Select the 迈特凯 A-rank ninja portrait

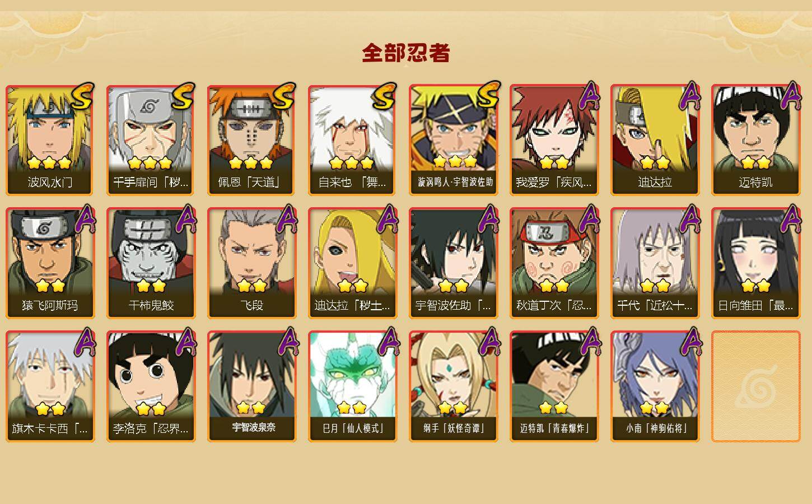tap(756, 140)
